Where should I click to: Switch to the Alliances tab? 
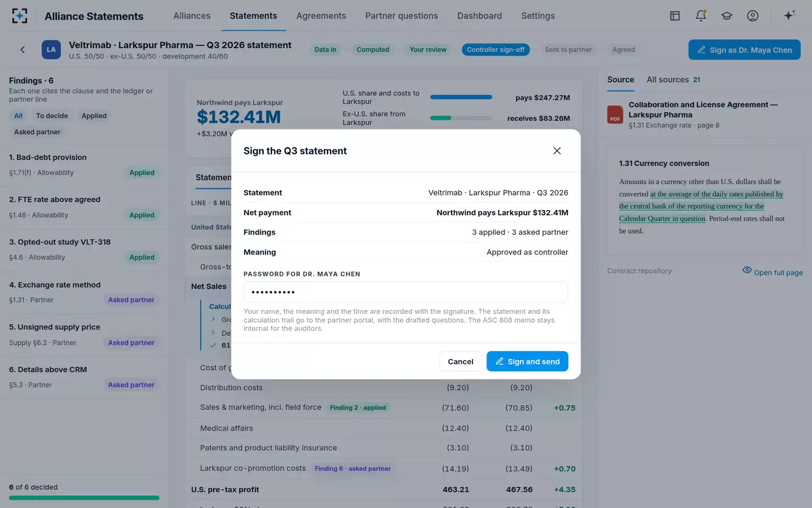(x=192, y=16)
